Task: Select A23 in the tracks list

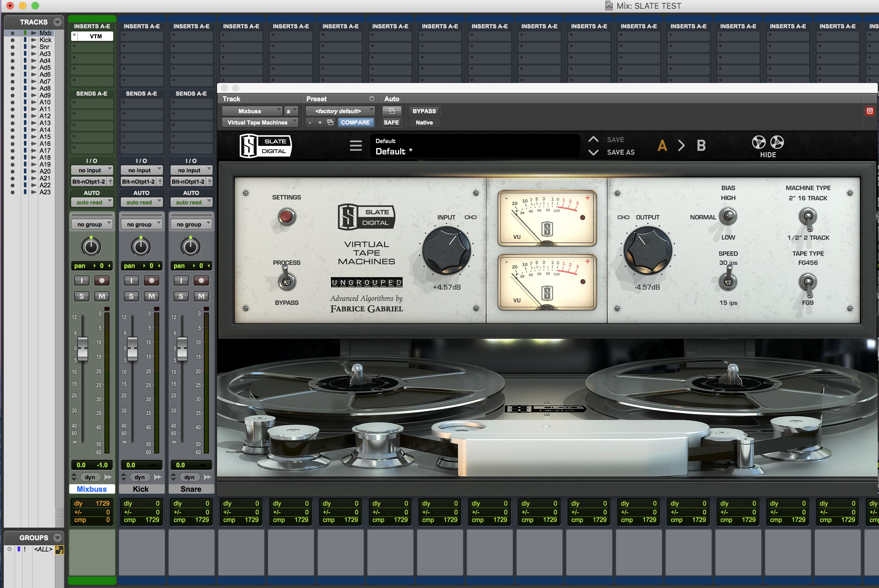Action: click(x=45, y=192)
